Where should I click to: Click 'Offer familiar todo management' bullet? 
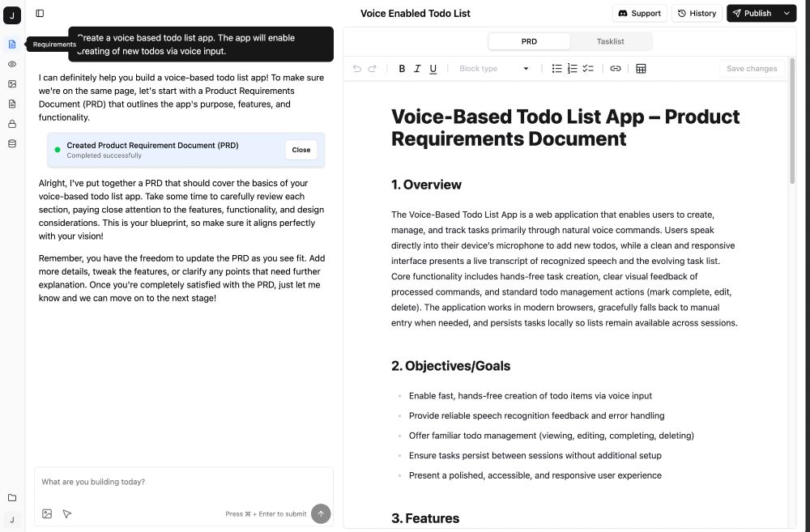tap(551, 436)
